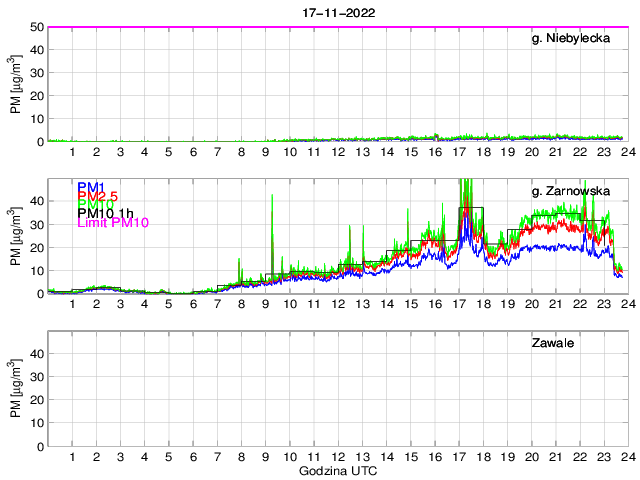Click hour 1 tick under the Niebylecka chart
The width and height of the screenshot is (640, 480).
click(x=72, y=151)
